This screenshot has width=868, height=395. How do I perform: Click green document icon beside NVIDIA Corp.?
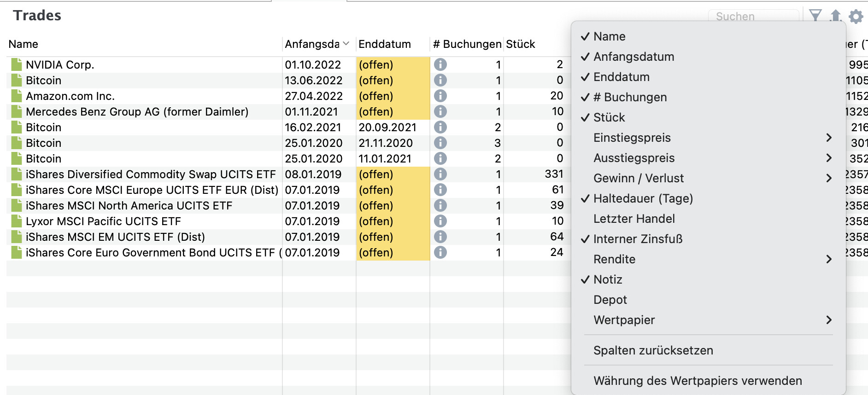[17, 64]
